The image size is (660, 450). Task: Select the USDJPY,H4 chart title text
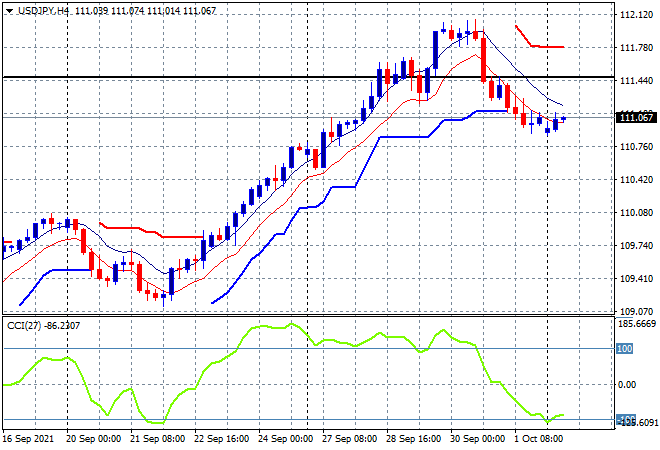43,11
